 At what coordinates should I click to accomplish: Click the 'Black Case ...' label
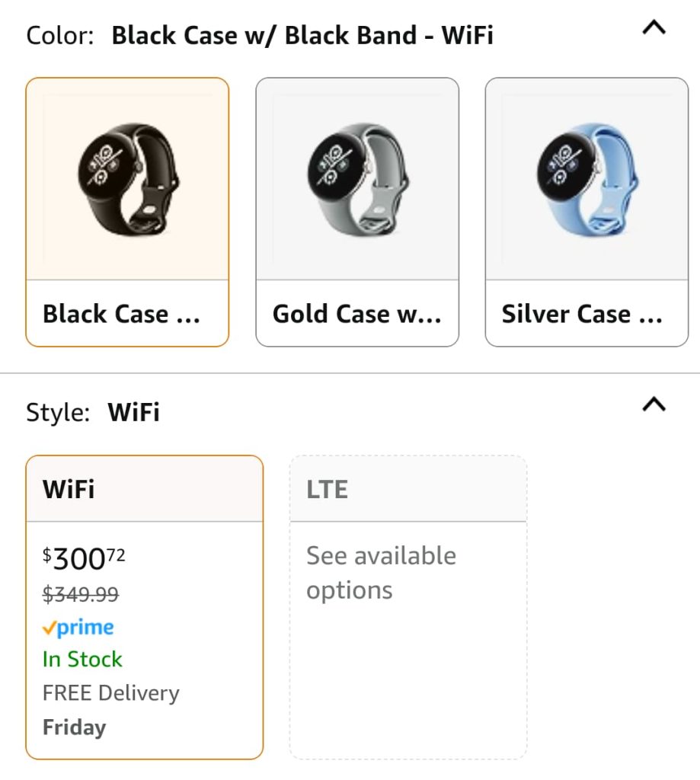coord(122,314)
